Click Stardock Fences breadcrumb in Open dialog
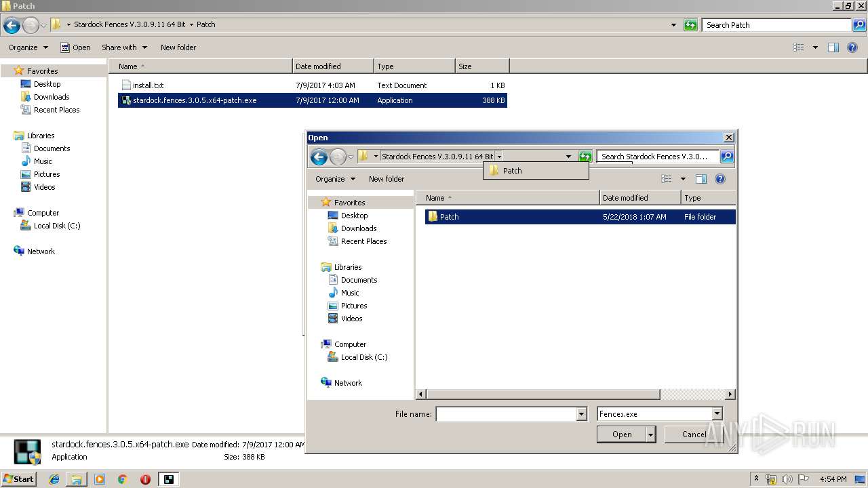 437,157
